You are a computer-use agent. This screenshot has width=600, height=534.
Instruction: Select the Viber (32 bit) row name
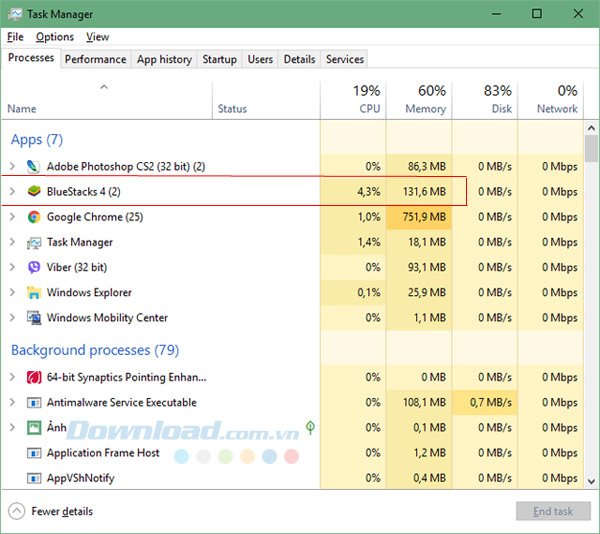pyautogui.click(x=77, y=267)
